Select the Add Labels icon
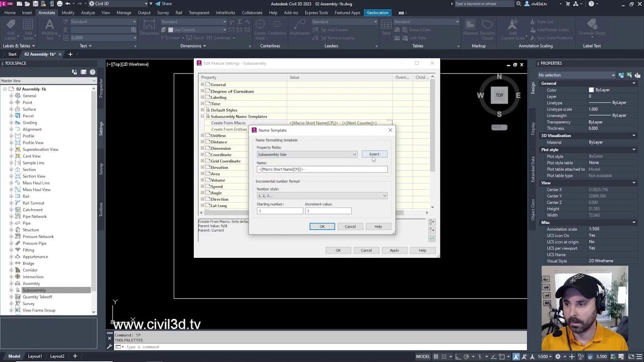The height and width of the screenshot is (362, 644). (x=10, y=29)
